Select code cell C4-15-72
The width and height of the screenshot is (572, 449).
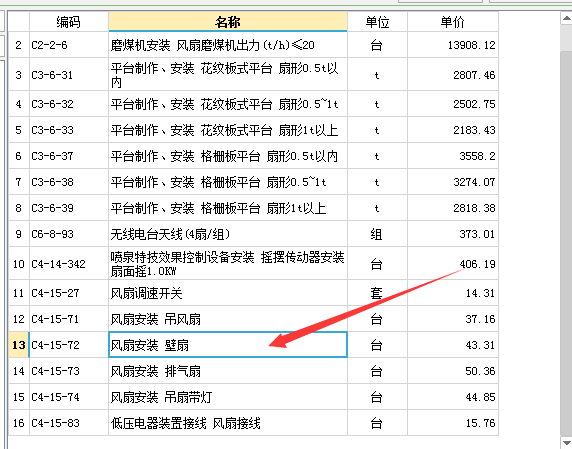click(69, 345)
